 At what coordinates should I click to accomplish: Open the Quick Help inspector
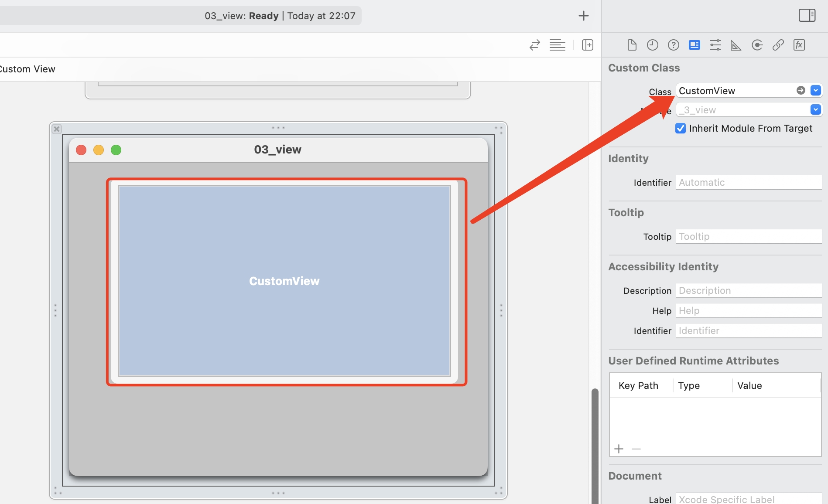[674, 45]
